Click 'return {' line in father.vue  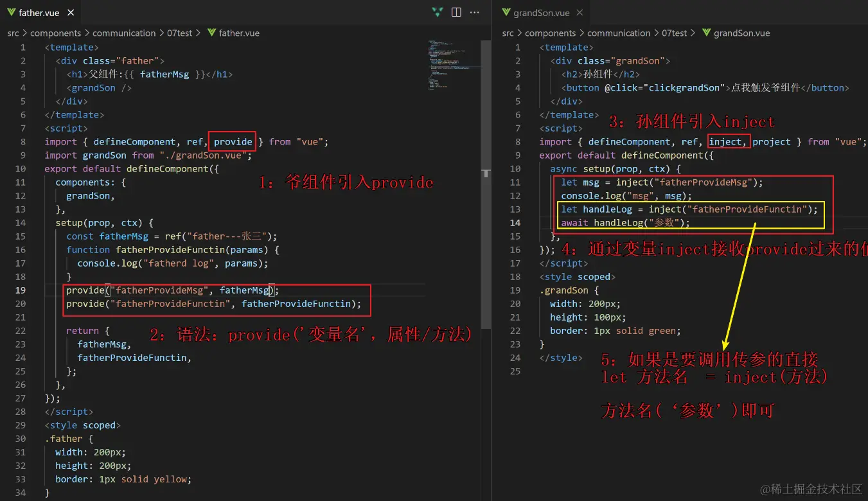click(x=88, y=331)
